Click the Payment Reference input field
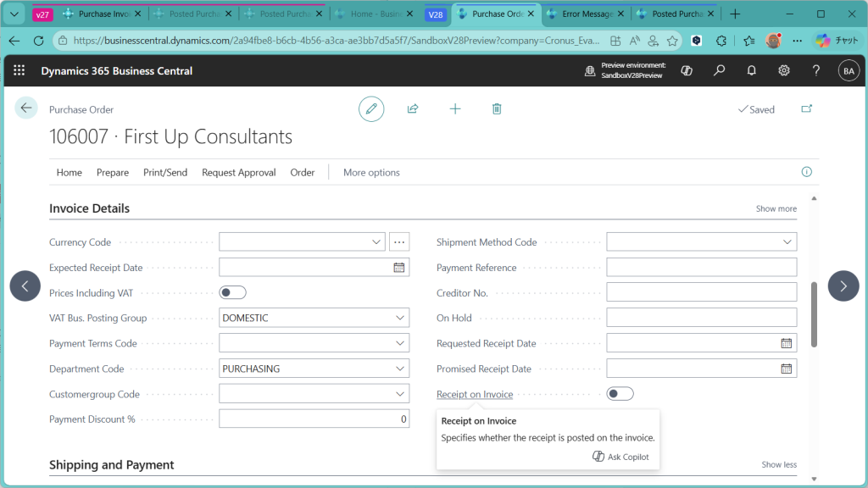868x488 pixels. [701, 268]
